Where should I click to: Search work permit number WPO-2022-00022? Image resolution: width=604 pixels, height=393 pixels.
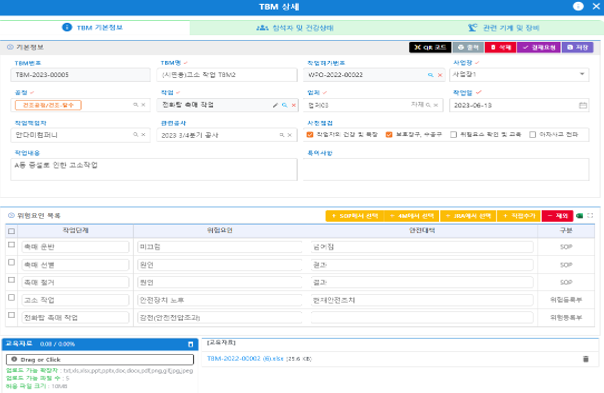(x=431, y=75)
